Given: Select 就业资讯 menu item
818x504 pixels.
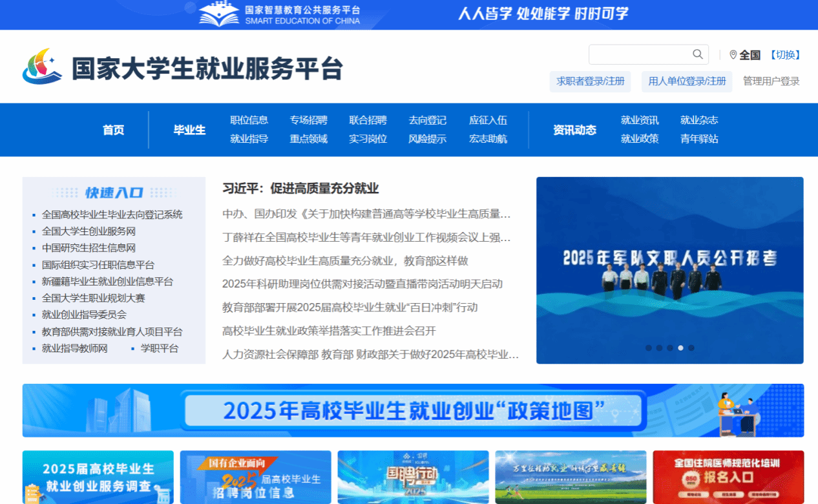Looking at the screenshot, I should 640,120.
